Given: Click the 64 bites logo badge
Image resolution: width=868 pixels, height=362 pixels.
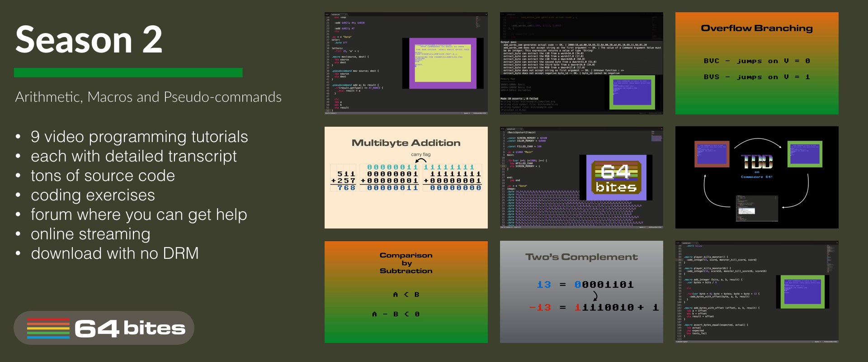Looking at the screenshot, I should [x=104, y=328].
